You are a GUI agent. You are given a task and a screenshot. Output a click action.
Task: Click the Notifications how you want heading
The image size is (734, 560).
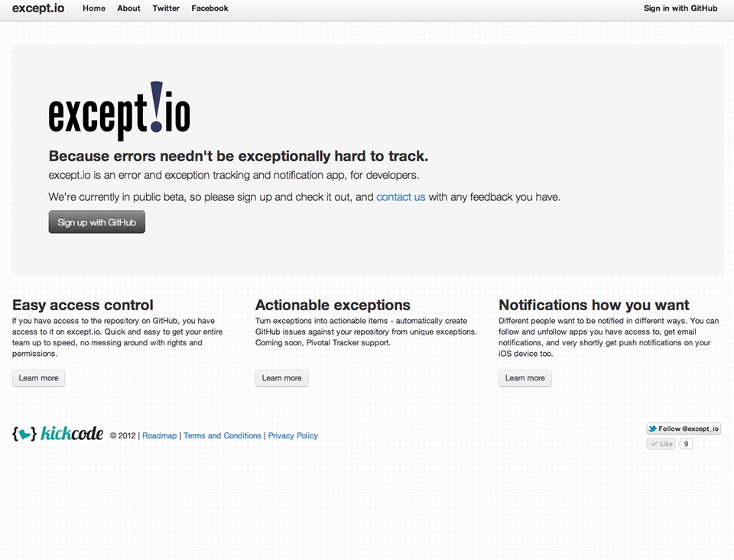pos(593,305)
